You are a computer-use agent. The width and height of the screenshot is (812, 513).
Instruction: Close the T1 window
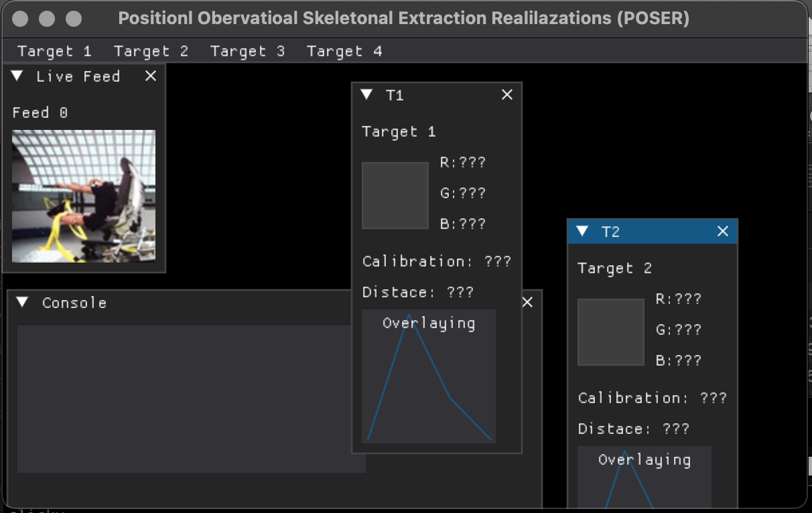pos(507,95)
